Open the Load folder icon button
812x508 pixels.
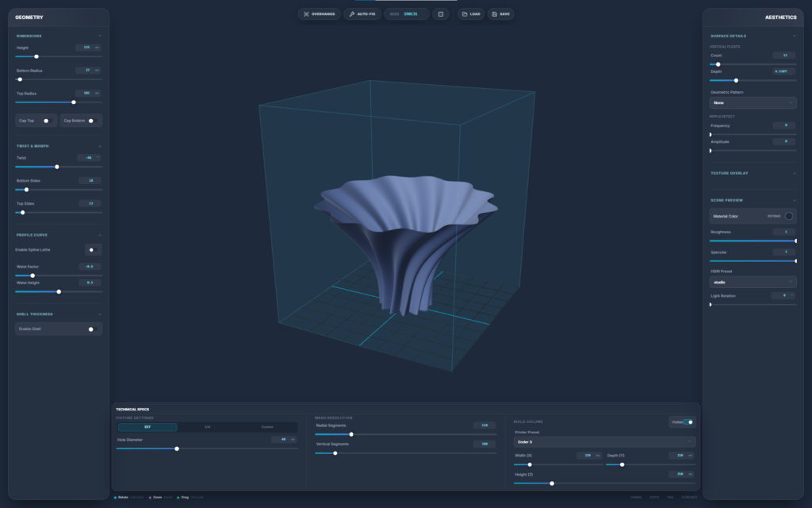[471, 14]
